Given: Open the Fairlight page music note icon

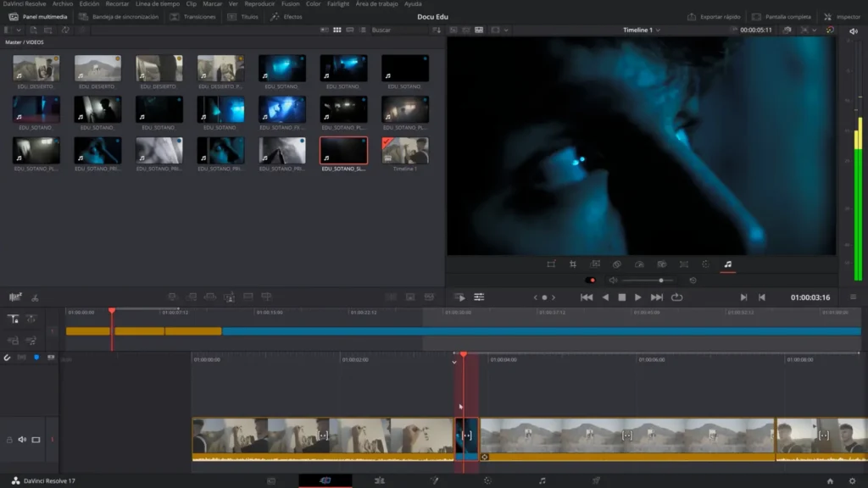Looking at the screenshot, I should 542,480.
